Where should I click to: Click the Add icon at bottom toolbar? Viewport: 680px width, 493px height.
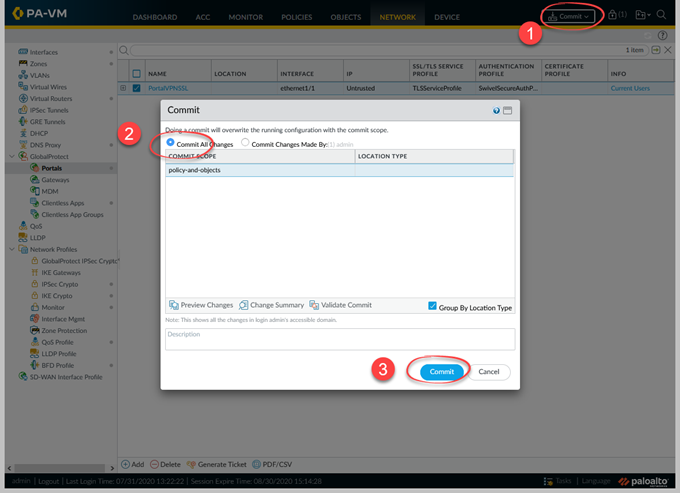tap(126, 464)
